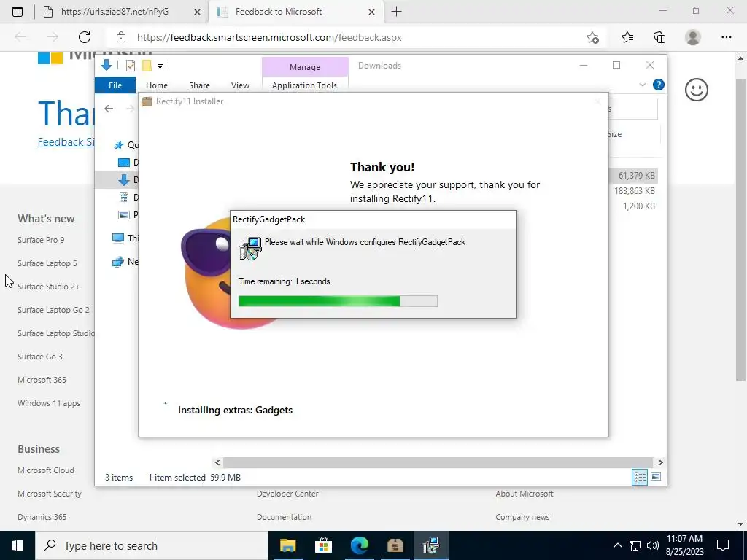Image resolution: width=747 pixels, height=560 pixels.
Task: Open Windows Start menu
Action: [18, 545]
